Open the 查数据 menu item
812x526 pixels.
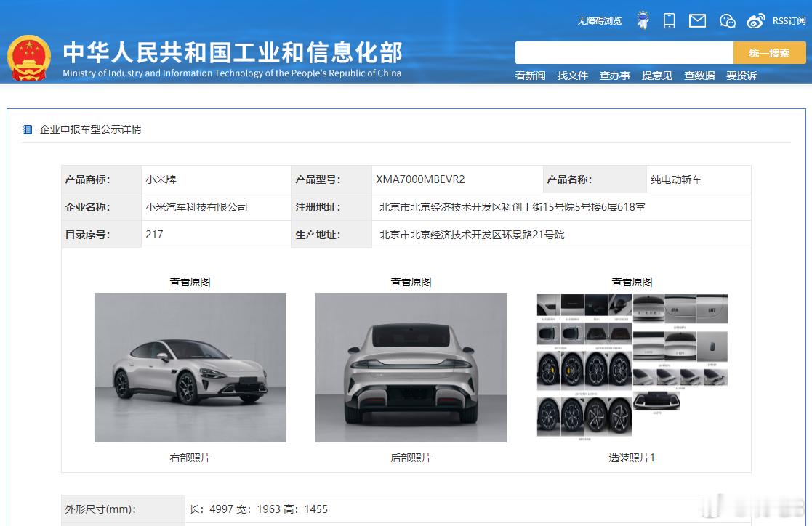[699, 76]
